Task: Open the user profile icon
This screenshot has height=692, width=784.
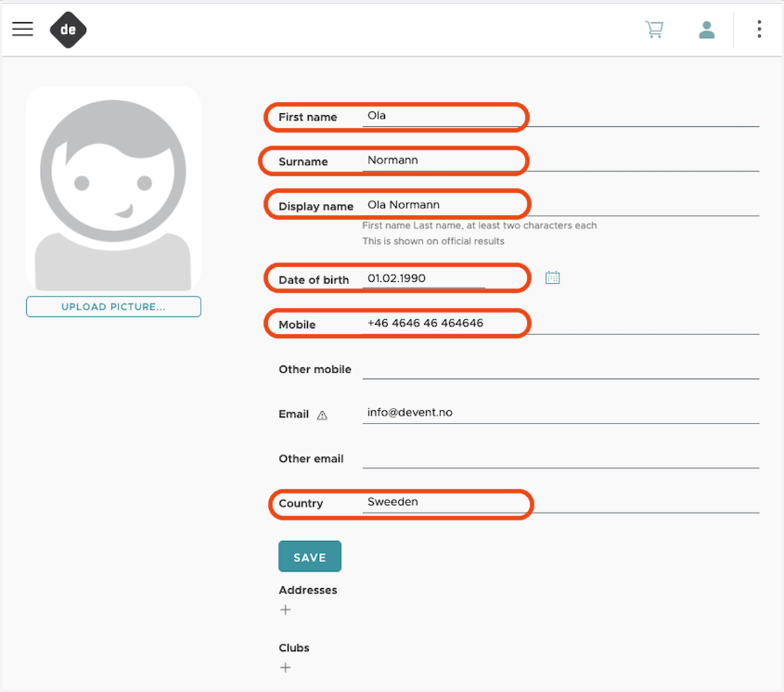Action: (x=706, y=29)
